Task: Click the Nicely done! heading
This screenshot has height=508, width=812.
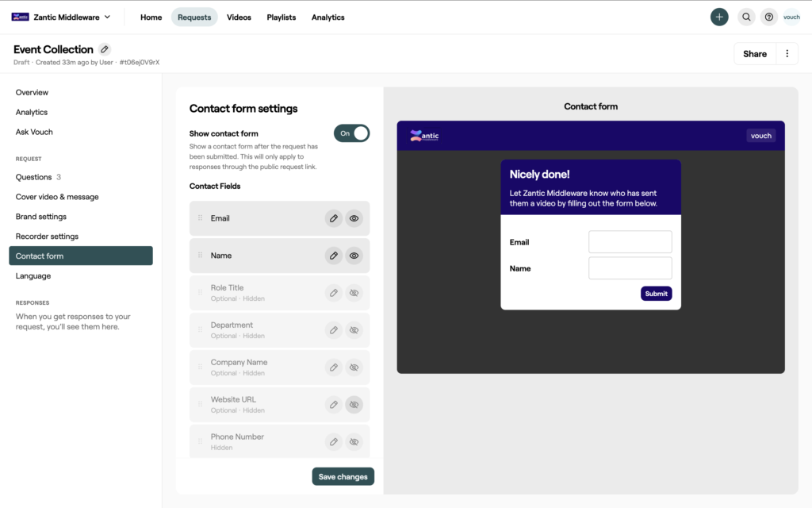Action: 539,174
